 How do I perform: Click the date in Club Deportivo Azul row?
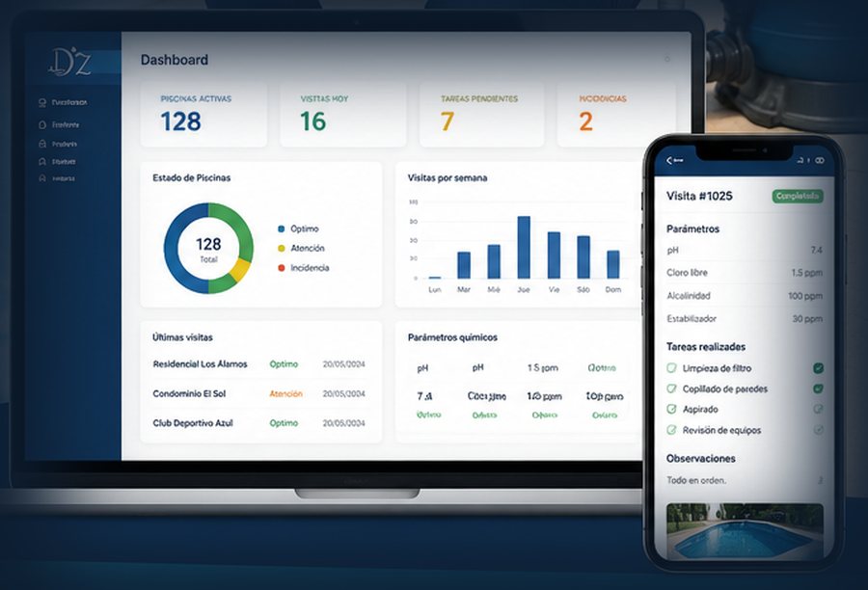(343, 423)
